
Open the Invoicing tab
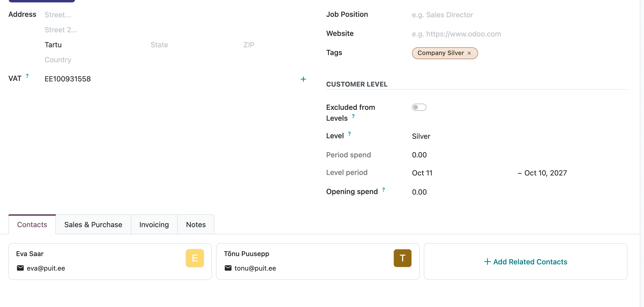click(x=154, y=225)
